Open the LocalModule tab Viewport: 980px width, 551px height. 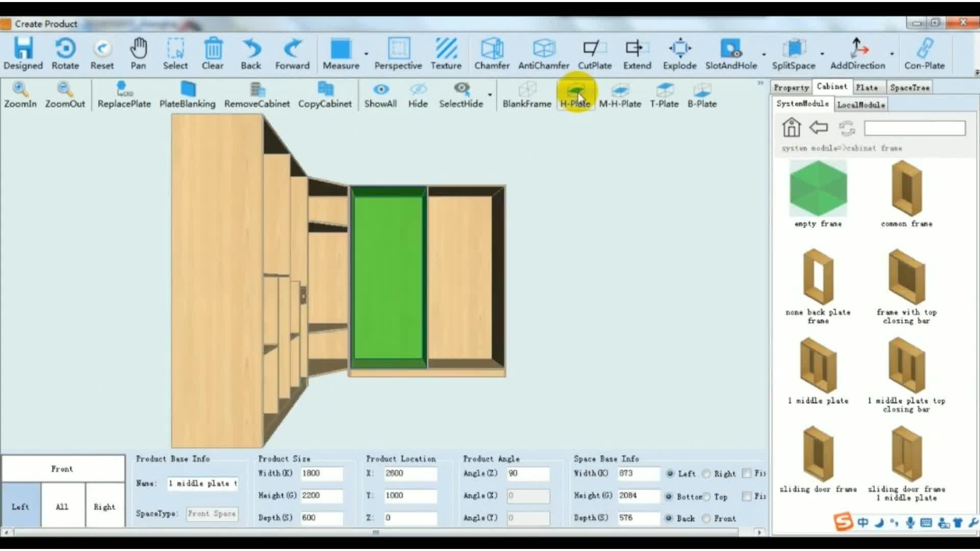(x=861, y=105)
